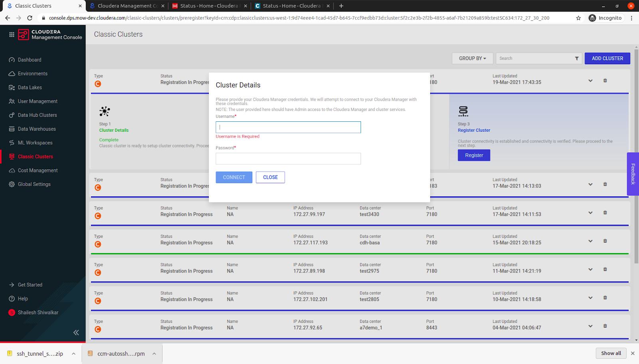Open the Dashboard from the sidebar
Screen dimensions: 639x364
coord(30,59)
